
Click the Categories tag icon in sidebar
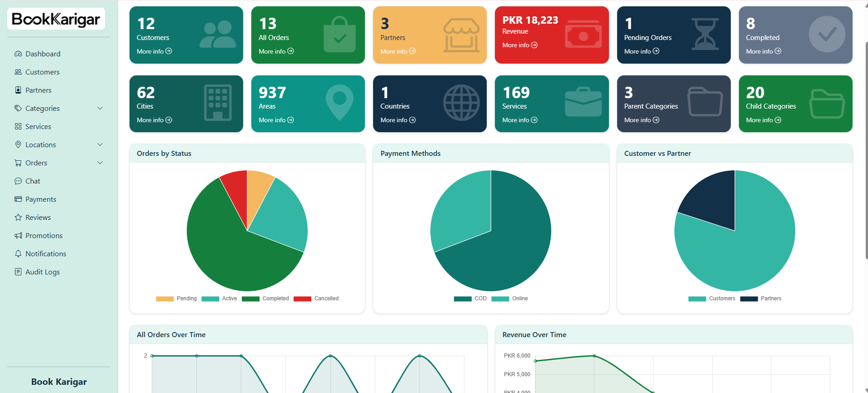tap(18, 108)
